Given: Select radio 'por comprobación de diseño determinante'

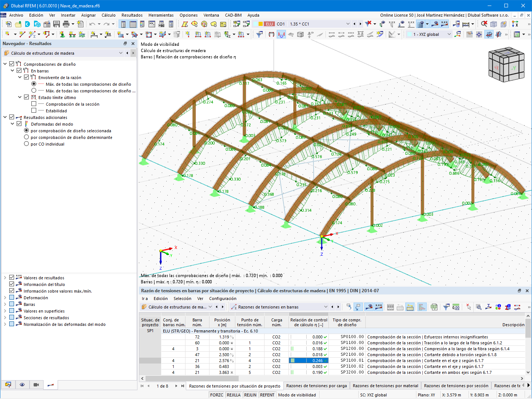Looking at the screenshot, I should 27,137.
